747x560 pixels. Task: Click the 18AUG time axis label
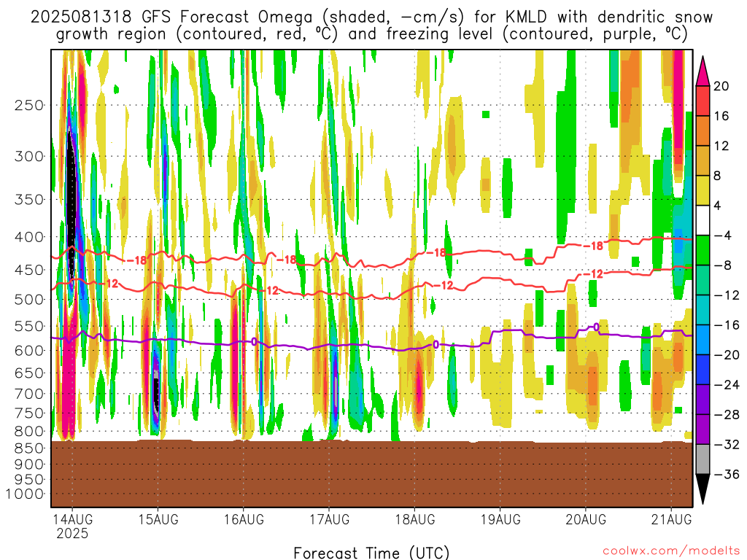(415, 519)
